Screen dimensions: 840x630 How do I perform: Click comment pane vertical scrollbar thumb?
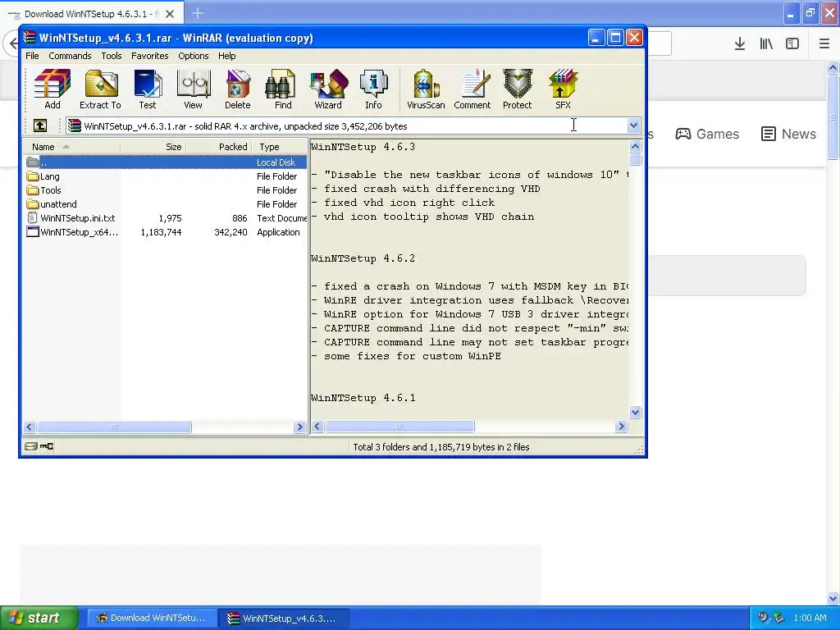pyautogui.click(x=636, y=160)
